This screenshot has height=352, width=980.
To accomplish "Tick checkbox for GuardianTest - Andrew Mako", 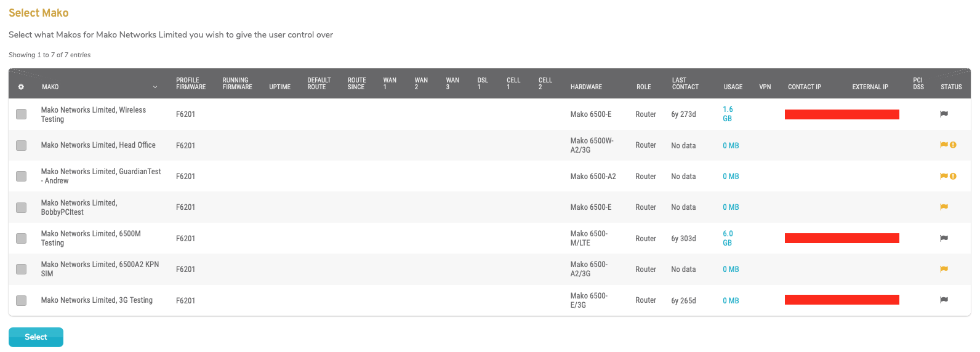I will coord(22,176).
